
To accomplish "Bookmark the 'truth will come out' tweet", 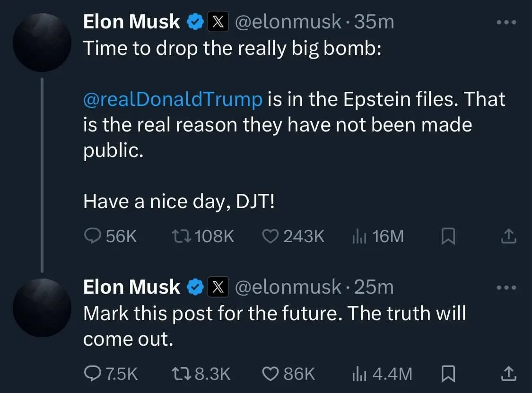I will (448, 374).
